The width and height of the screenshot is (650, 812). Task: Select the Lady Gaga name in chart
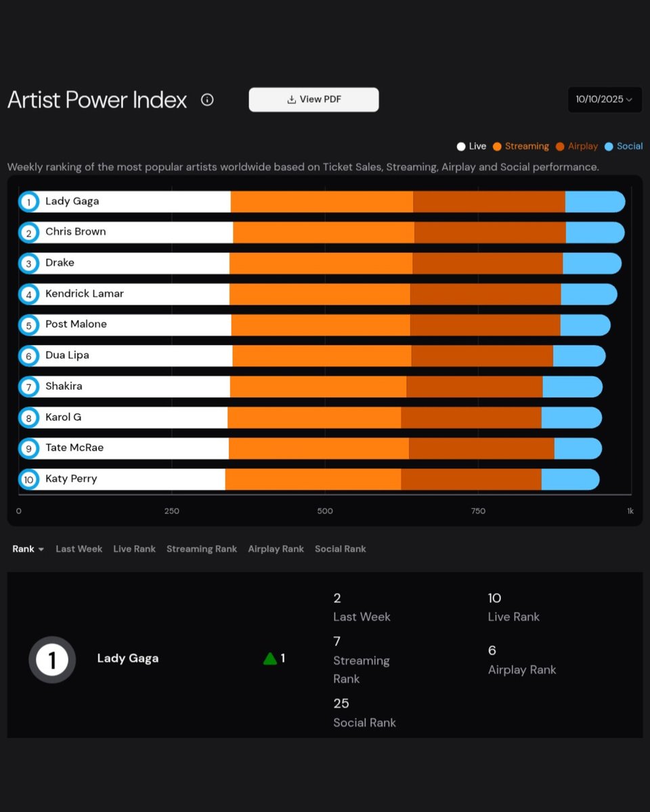point(72,201)
